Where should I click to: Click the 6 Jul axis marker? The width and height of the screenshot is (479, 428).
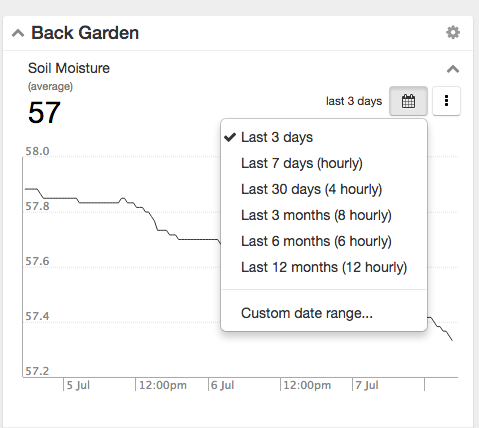[x=222, y=385]
